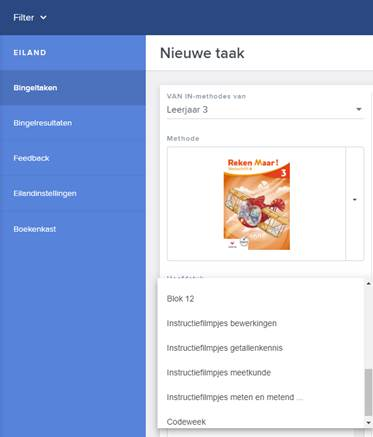This screenshot has width=373, height=437.
Task: Click the EILAND sidebar heading
Action: click(30, 53)
